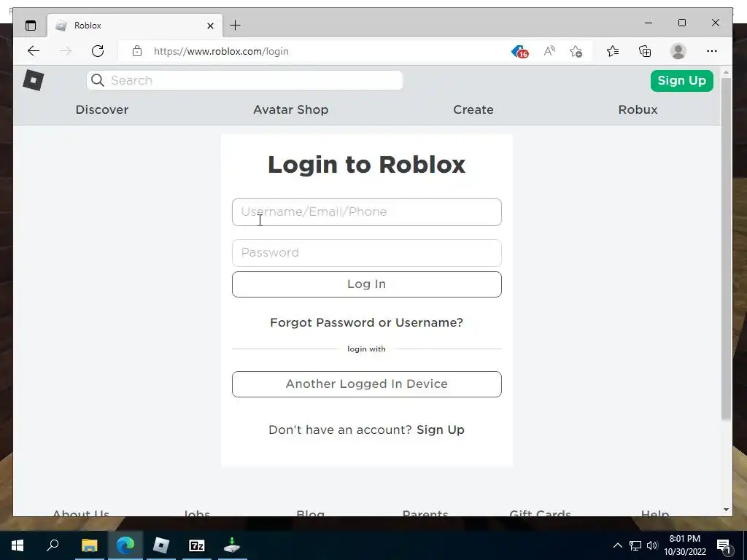
Task: Open a new tab with plus button
Action: (x=235, y=26)
